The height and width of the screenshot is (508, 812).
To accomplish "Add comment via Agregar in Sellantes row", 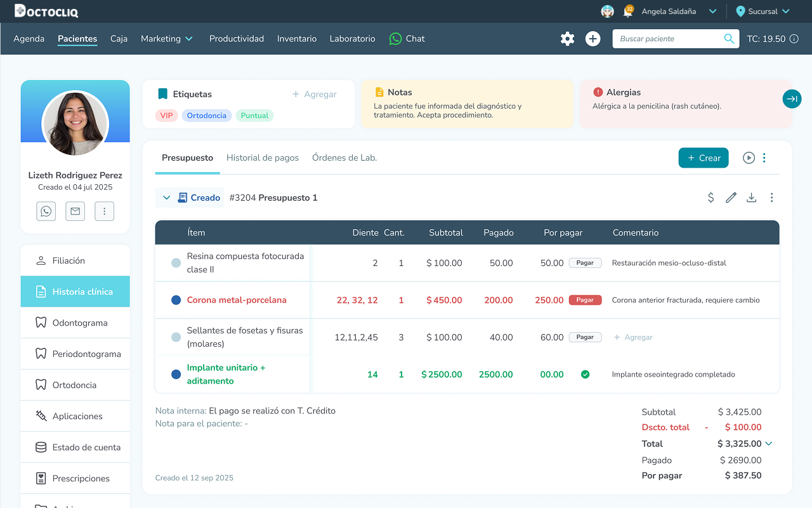I will click(x=632, y=337).
